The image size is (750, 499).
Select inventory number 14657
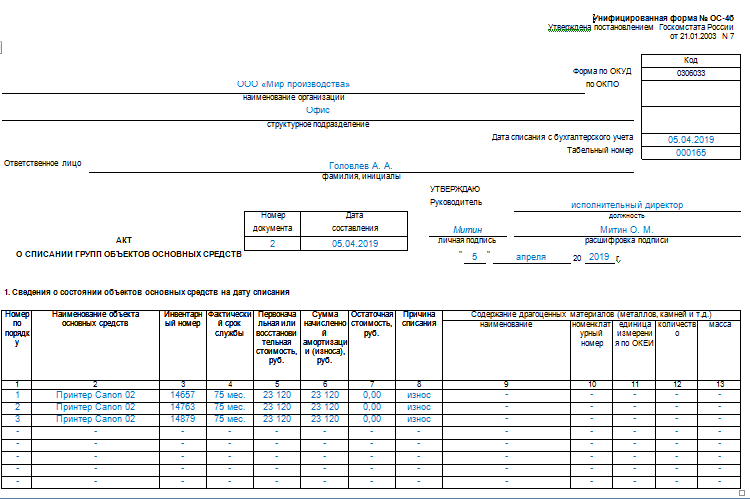point(183,395)
